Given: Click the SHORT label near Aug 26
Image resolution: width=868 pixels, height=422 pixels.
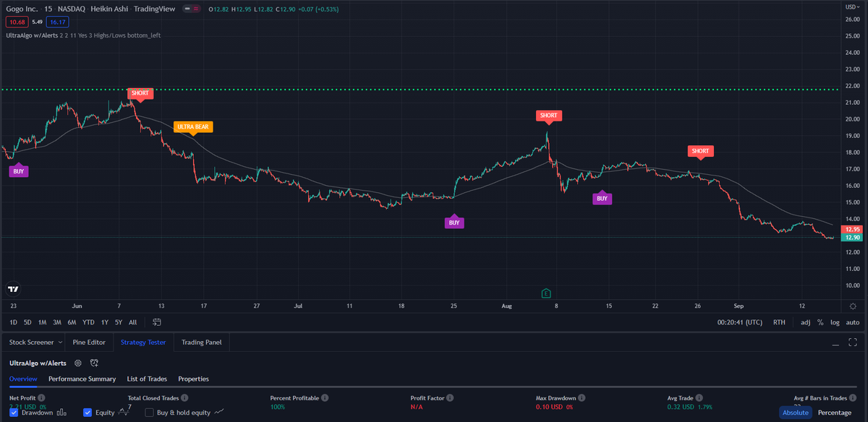Looking at the screenshot, I should click(700, 151).
